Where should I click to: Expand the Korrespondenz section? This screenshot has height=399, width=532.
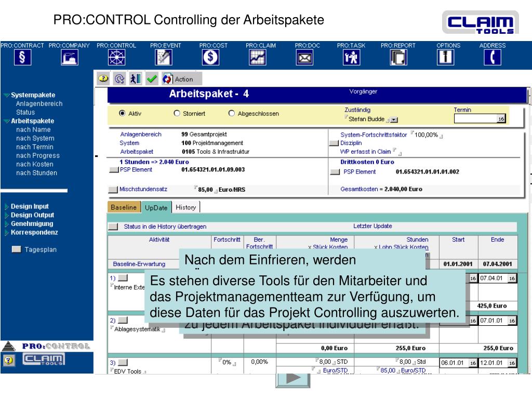coord(6,233)
